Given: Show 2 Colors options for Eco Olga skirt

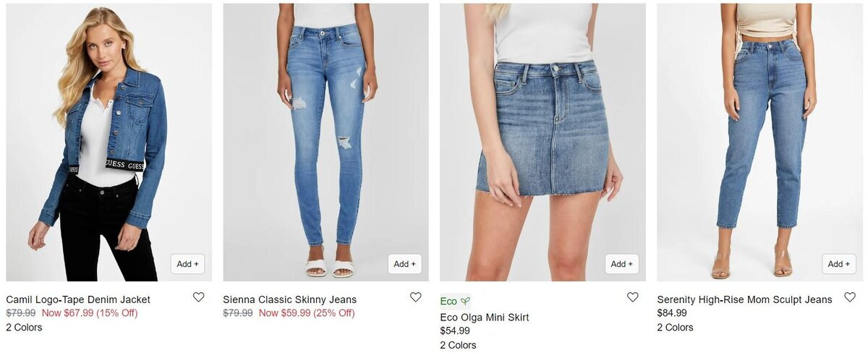Looking at the screenshot, I should 458,345.
